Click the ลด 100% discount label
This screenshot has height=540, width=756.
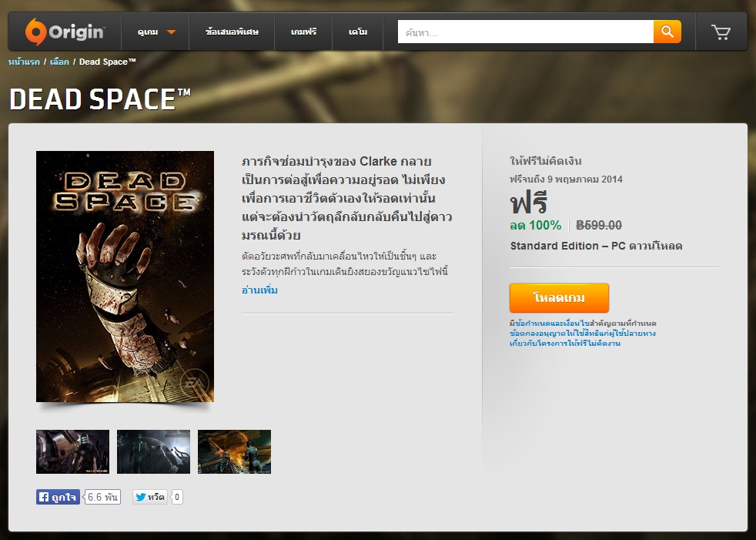point(536,225)
